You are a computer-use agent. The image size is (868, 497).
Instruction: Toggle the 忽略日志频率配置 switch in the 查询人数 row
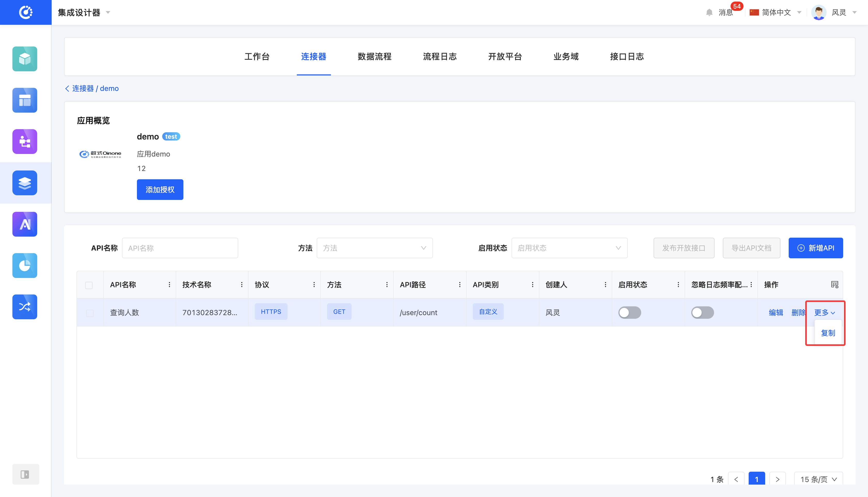click(702, 312)
